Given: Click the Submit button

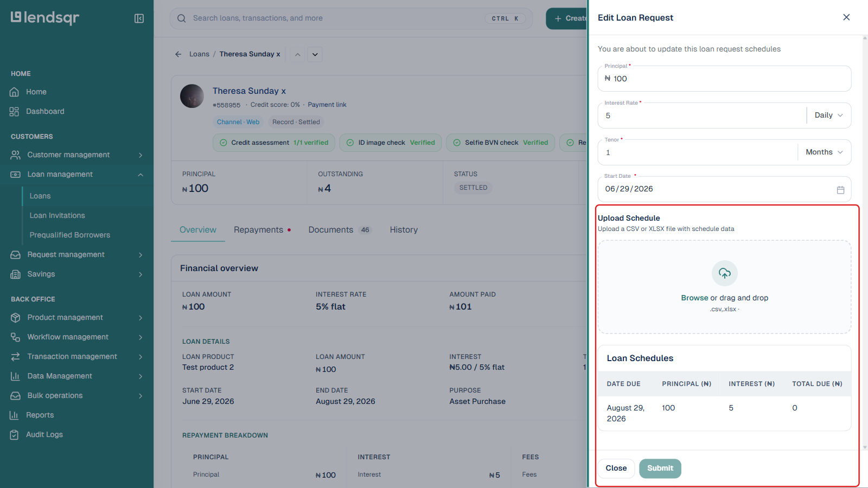Looking at the screenshot, I should 660,468.
